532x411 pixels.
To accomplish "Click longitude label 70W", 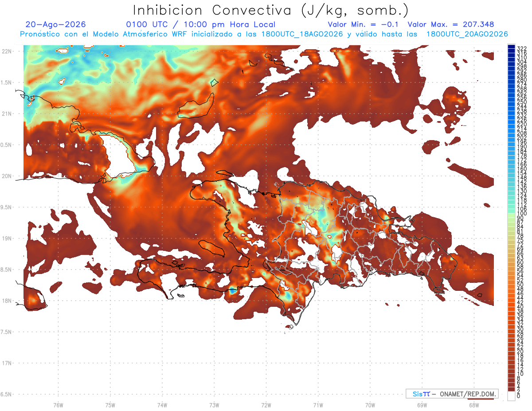I will point(370,405).
